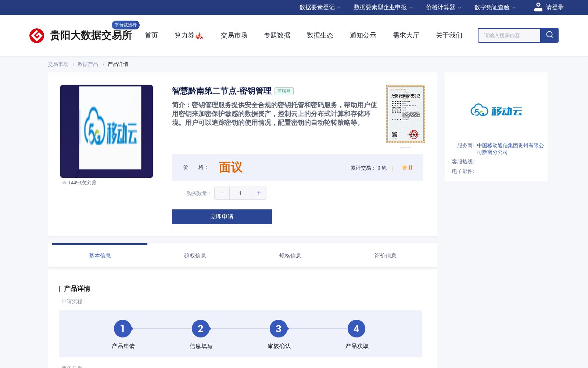Screen dimensions: 588x368
Task: Open the 需求大厅 menu item
Action: 406,35
